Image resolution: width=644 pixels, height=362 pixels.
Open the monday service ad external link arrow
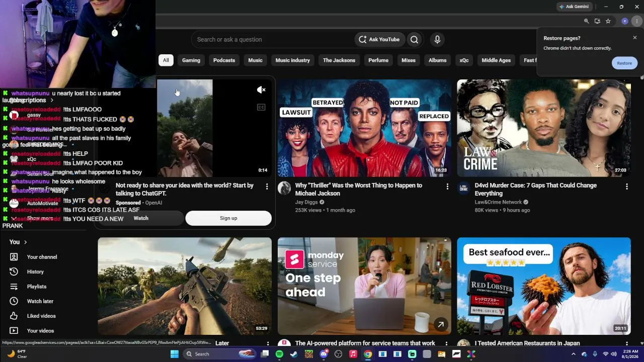[x=441, y=325]
